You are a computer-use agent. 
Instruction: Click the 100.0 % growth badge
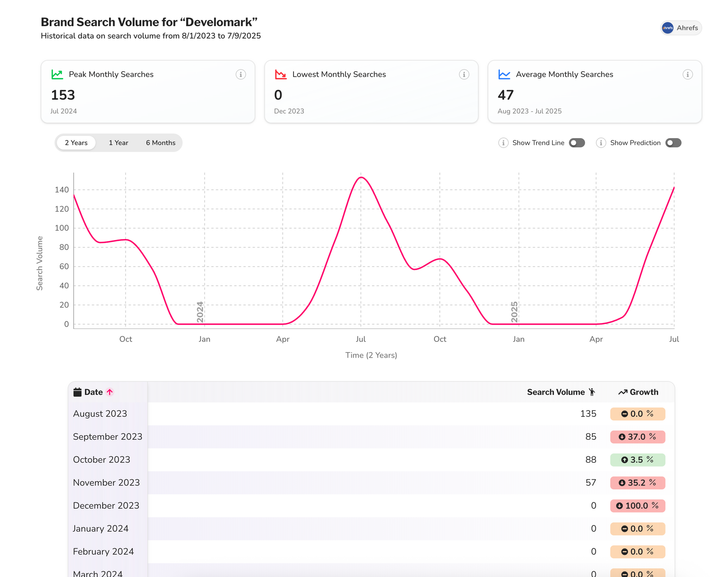pyautogui.click(x=638, y=506)
